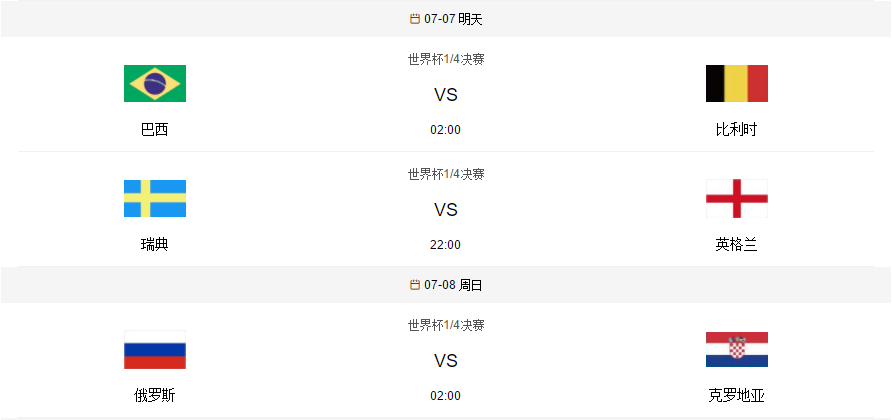This screenshot has width=892, height=420.
Task: Click the calendar icon beside 07-08
Action: pyautogui.click(x=415, y=285)
